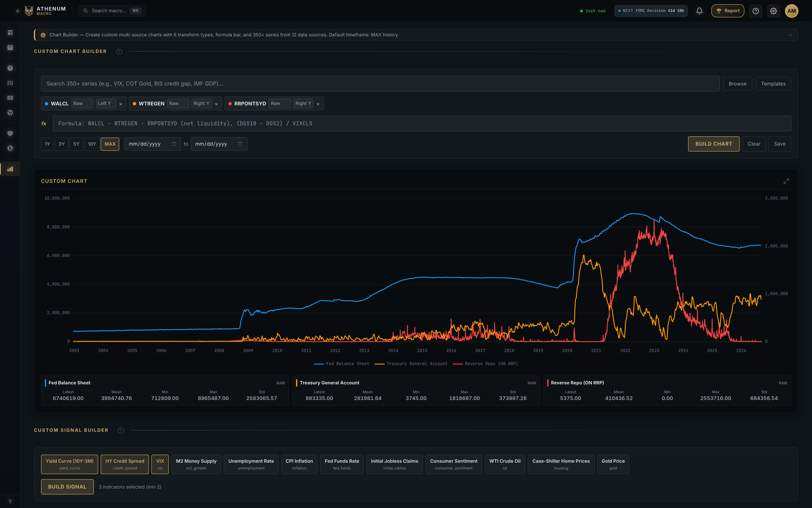
Task: Open the dollar coin sidebar icon
Action: (10, 148)
